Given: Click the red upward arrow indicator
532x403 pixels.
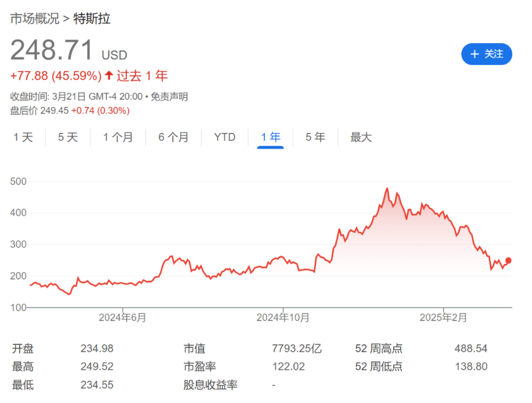Looking at the screenshot, I should (109, 75).
